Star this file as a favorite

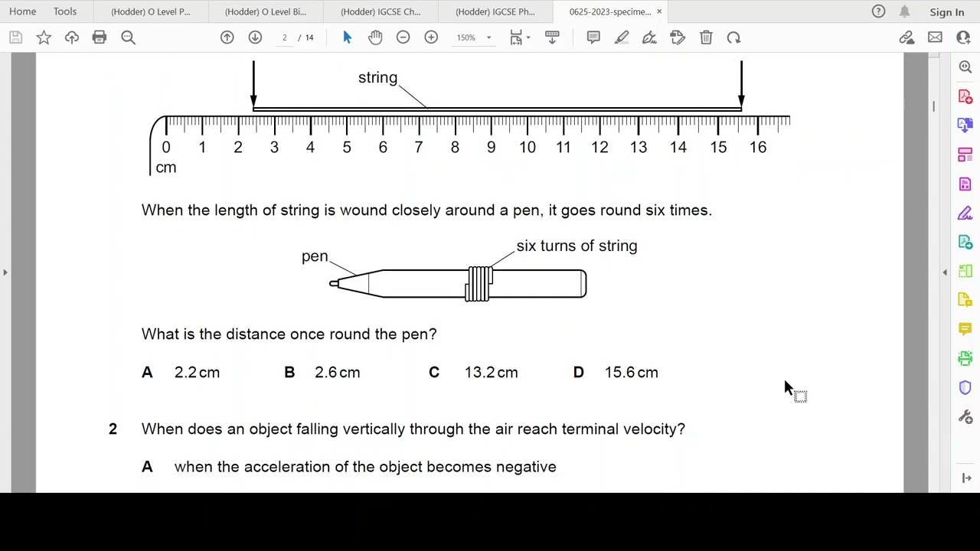click(x=44, y=37)
